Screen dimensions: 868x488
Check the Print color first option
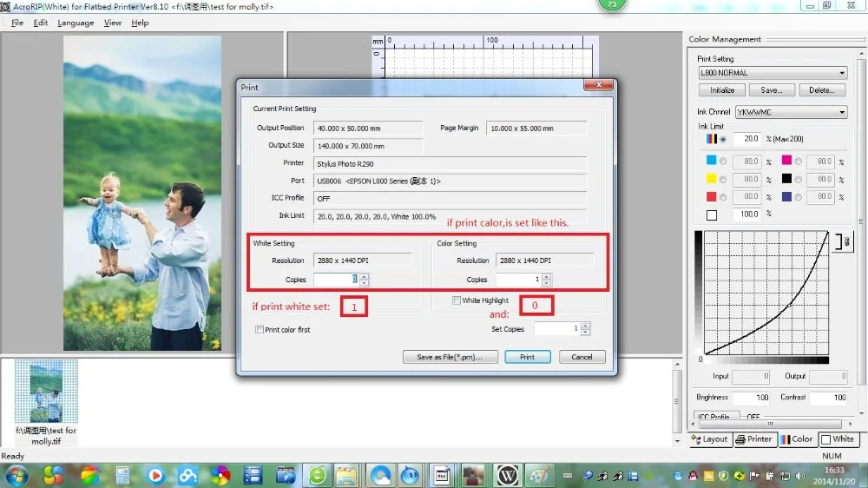[260, 330]
